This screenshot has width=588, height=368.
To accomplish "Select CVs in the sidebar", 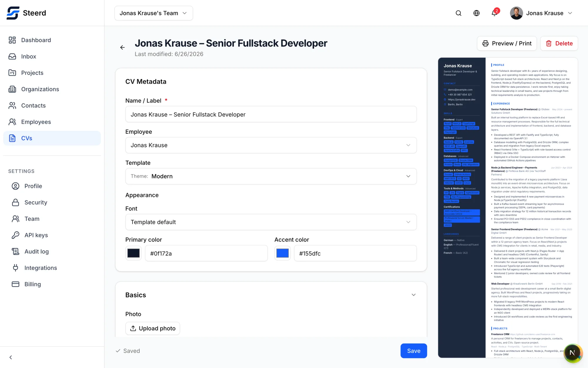I will point(52,138).
